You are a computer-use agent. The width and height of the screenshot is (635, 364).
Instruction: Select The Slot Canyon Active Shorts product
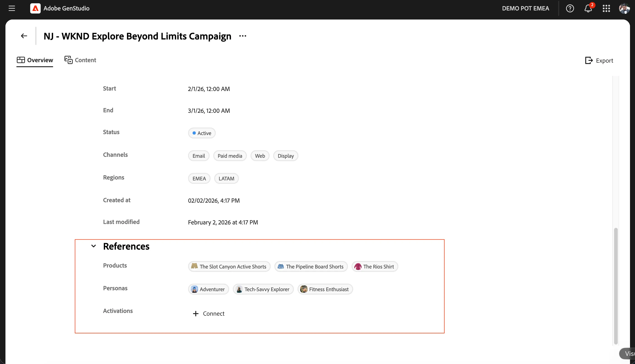[x=229, y=266]
